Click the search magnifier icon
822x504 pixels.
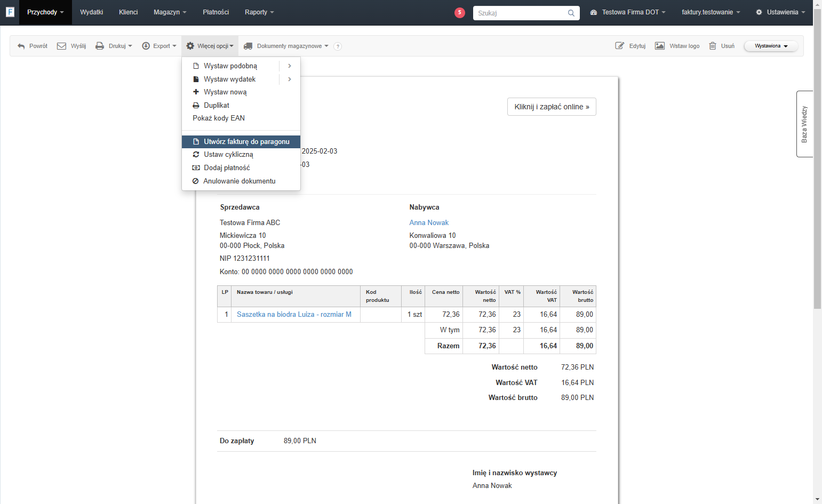click(x=571, y=13)
